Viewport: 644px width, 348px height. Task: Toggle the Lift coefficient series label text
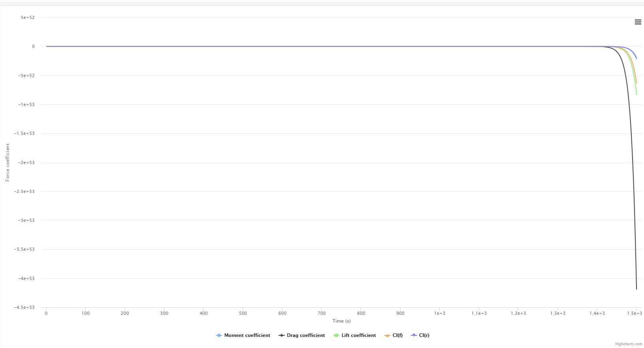coord(359,335)
